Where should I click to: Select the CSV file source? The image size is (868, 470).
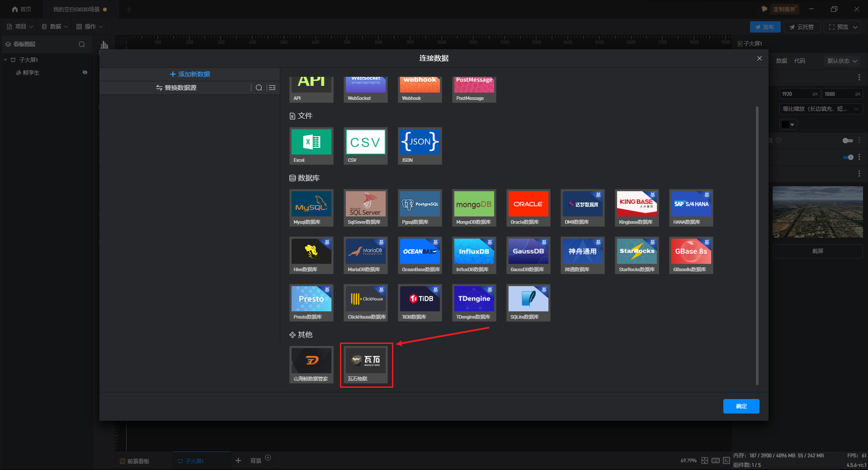tap(366, 146)
